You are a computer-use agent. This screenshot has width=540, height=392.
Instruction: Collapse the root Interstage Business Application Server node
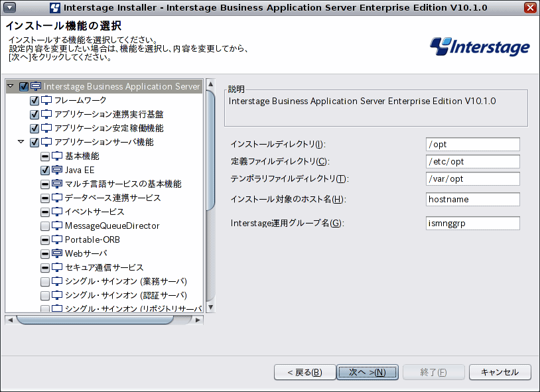pyautogui.click(x=11, y=86)
